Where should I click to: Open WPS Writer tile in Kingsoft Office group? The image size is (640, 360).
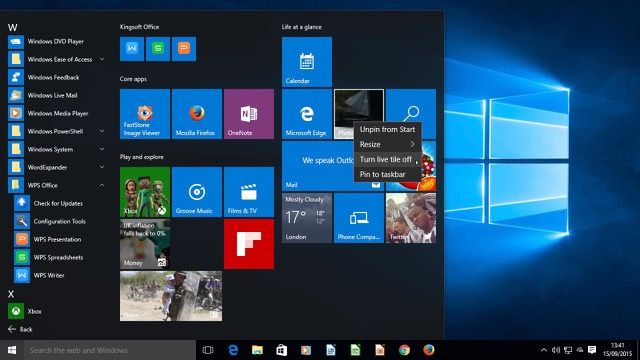[x=132, y=49]
